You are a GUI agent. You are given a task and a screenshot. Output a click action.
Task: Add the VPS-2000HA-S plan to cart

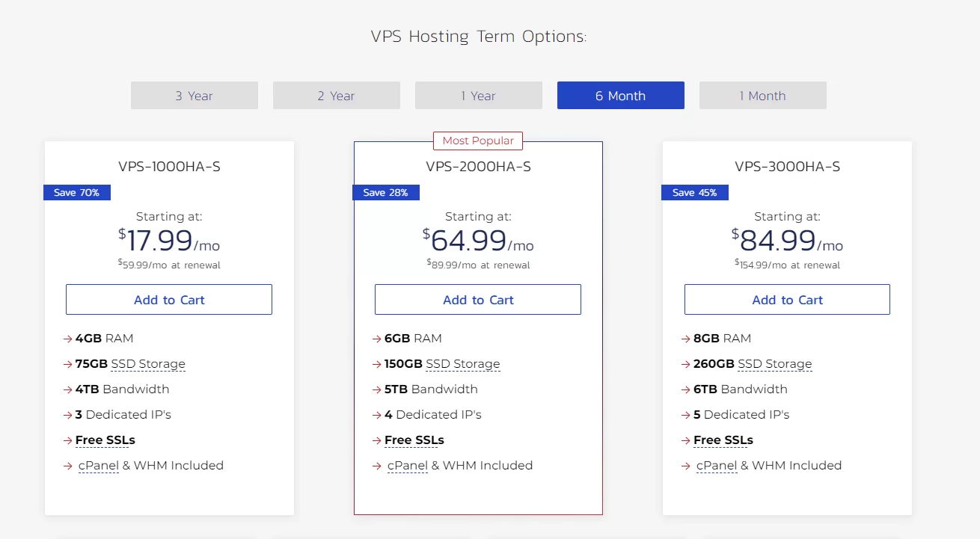pos(478,299)
